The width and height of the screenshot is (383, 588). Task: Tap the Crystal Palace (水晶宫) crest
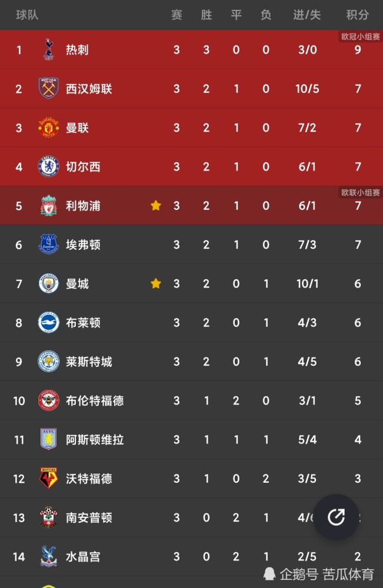[x=49, y=556]
